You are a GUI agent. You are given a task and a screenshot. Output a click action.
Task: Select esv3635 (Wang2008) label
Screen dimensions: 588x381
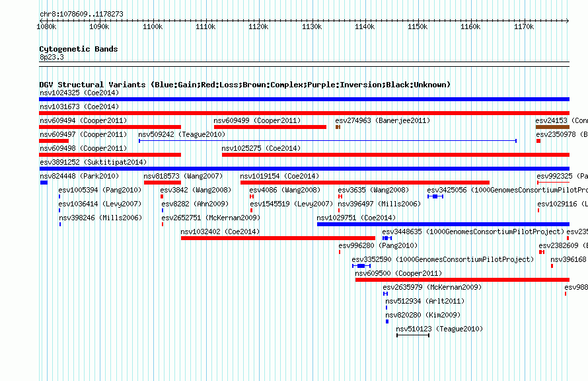tap(373, 190)
